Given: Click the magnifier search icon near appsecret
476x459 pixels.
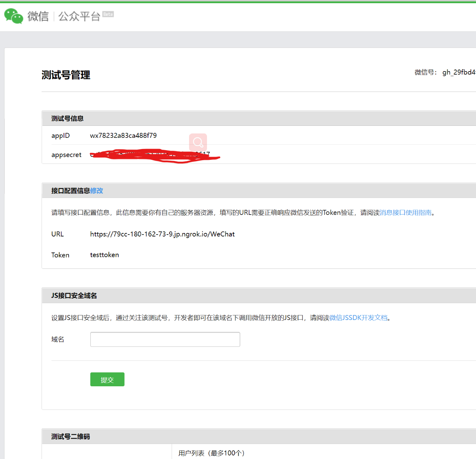Looking at the screenshot, I should tap(198, 142).
